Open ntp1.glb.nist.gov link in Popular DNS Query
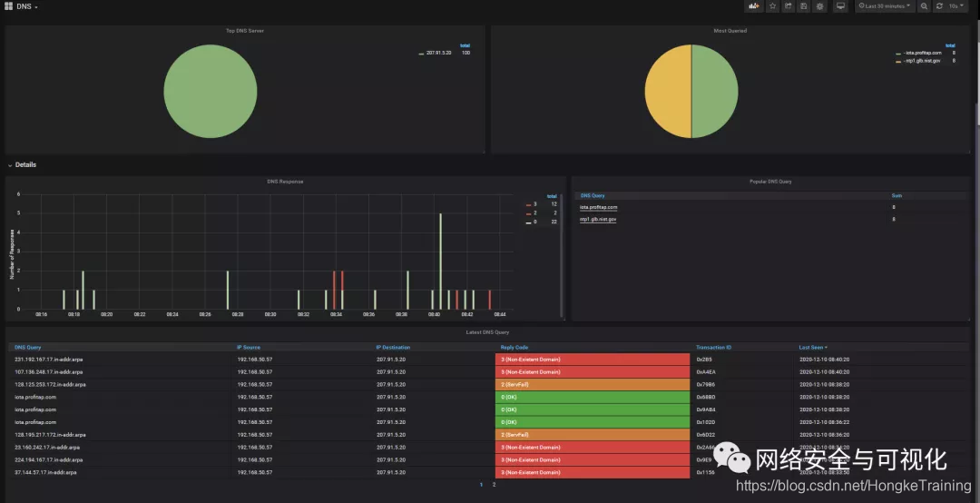Screen dimensions: 980x503 (598, 220)
